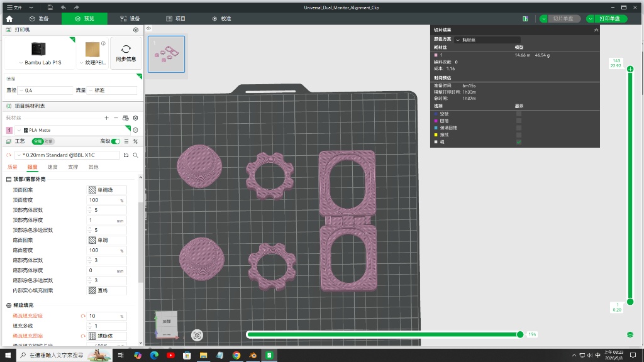Click the home icon in the top bar
The image size is (644, 362).
(9, 18)
